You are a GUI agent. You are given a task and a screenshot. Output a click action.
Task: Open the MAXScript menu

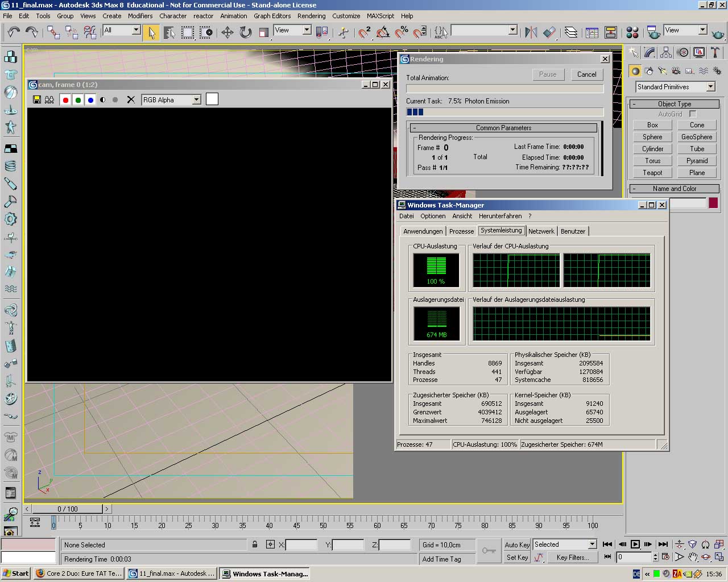[x=380, y=16]
